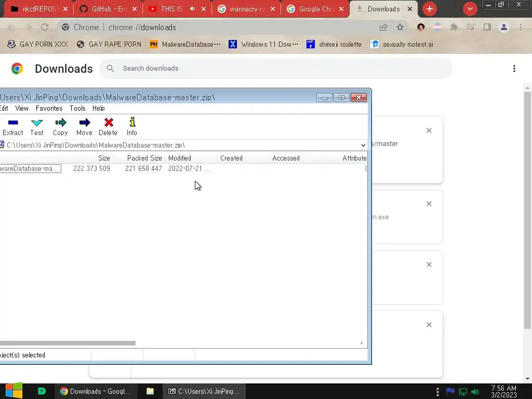Remove the /master download card
The width and height of the screenshot is (532, 399).
pos(429,130)
